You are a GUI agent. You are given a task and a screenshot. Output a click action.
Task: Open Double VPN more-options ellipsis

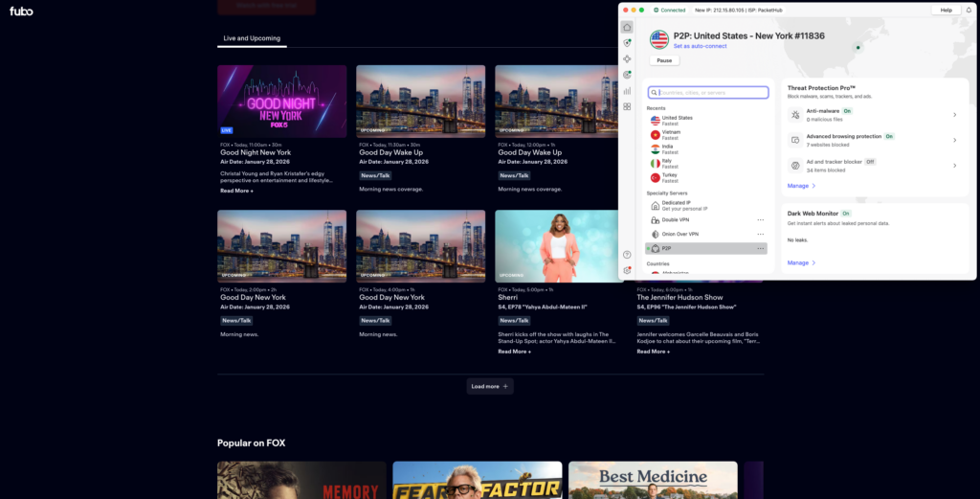pos(761,220)
